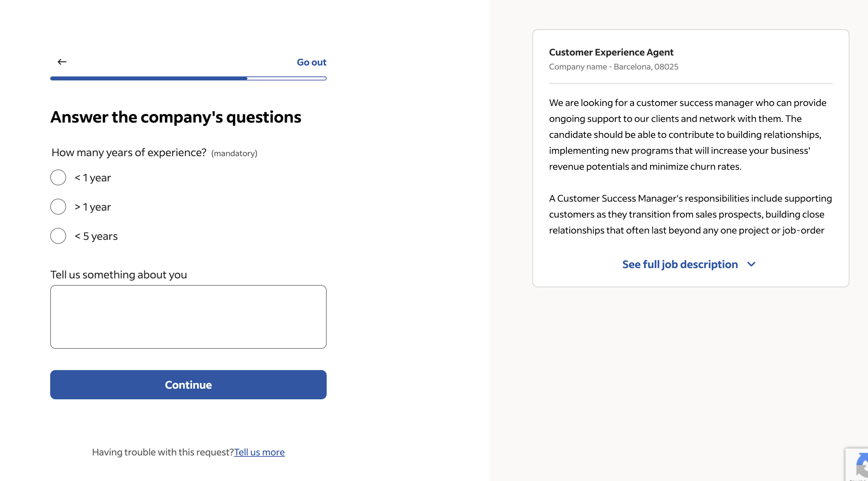Click the '> 1 year' option label
Viewport: 868px width, 481px height.
point(93,207)
